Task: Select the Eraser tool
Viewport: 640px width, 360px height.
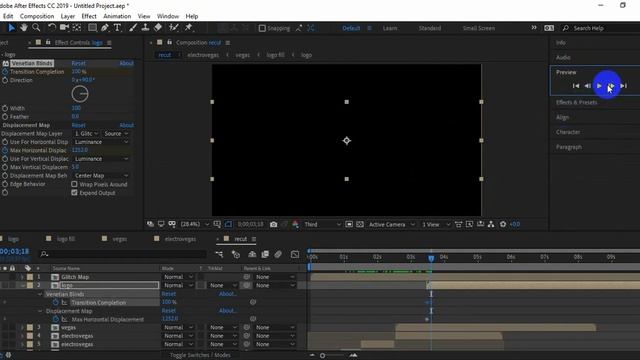Action: pyautogui.click(x=158, y=27)
